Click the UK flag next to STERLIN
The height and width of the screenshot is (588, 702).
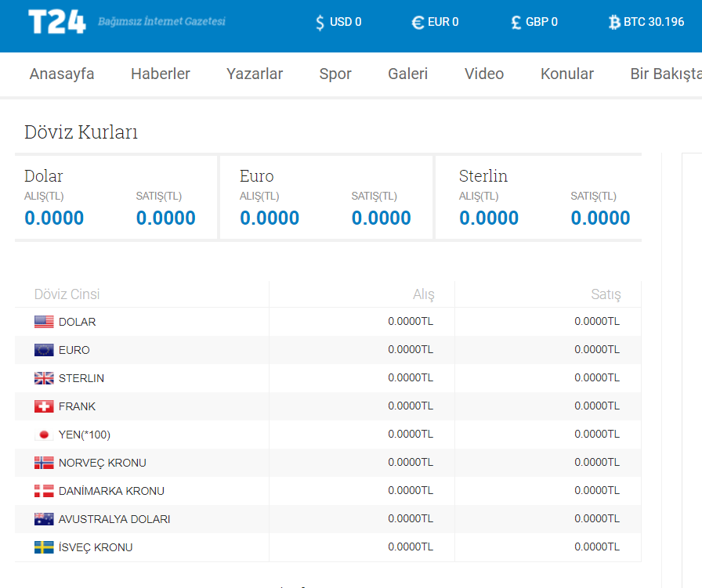point(44,378)
